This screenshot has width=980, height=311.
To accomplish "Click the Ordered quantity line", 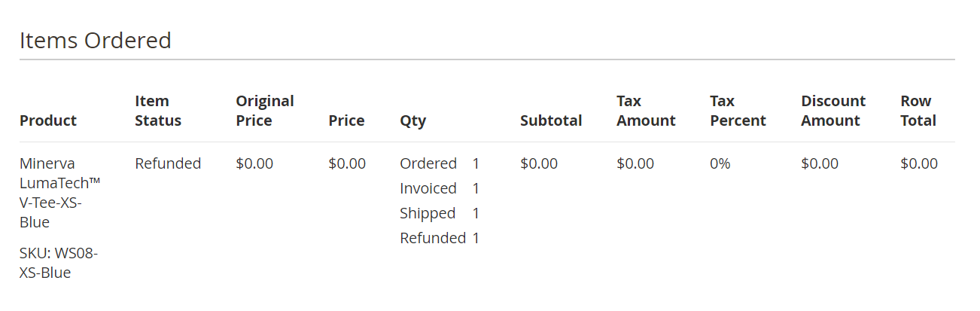I will (x=440, y=163).
